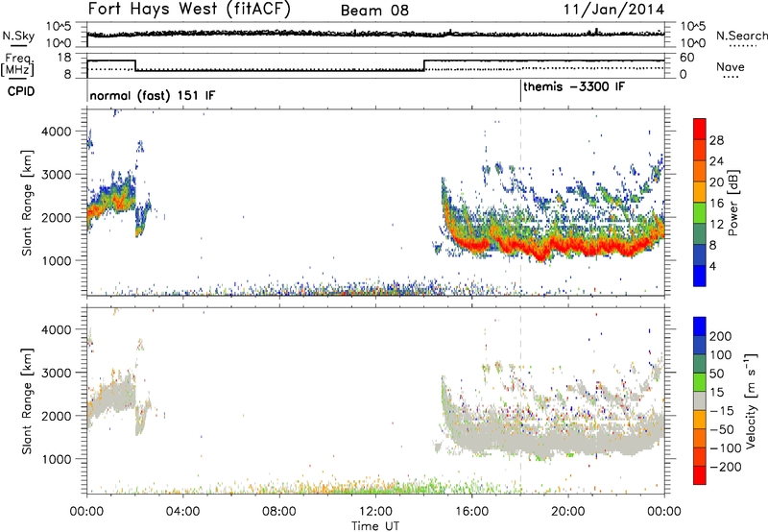Viewport: 768px width, 532px height.
Task: Click the 'CPID' row label
Action: tap(21, 91)
